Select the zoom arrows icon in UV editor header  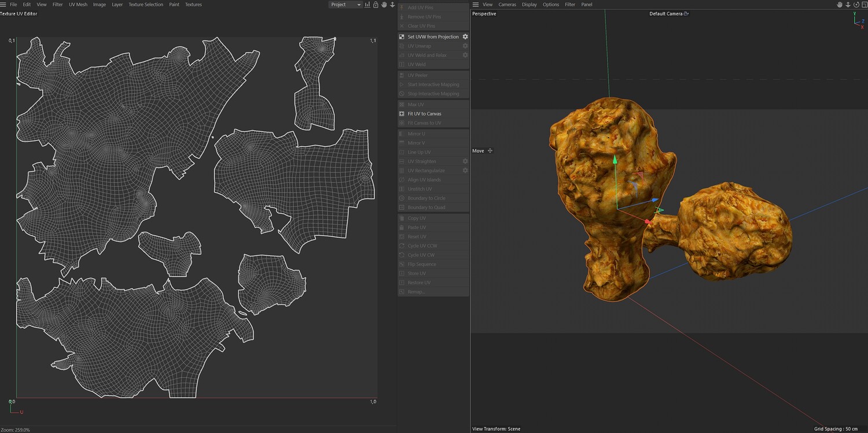tap(392, 5)
